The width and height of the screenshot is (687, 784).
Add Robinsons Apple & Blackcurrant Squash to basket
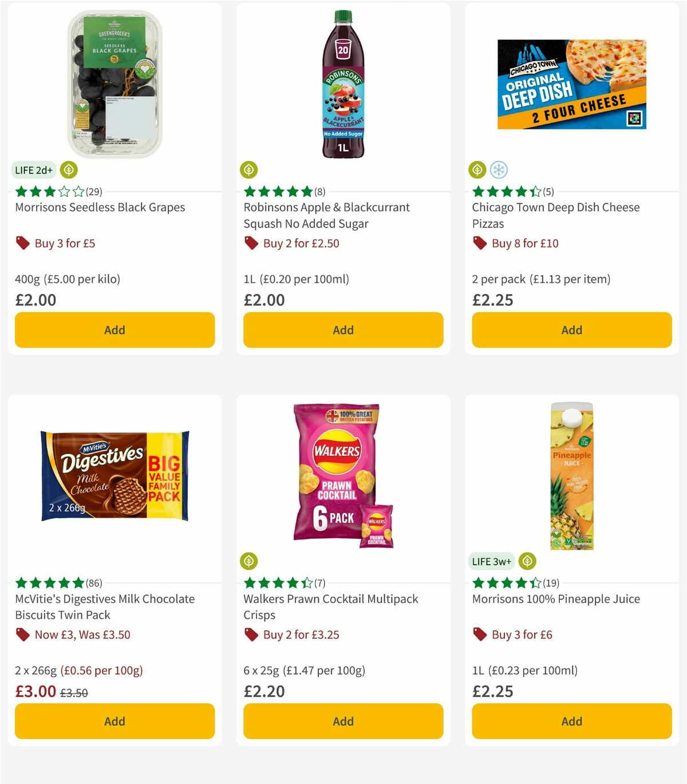tap(343, 330)
